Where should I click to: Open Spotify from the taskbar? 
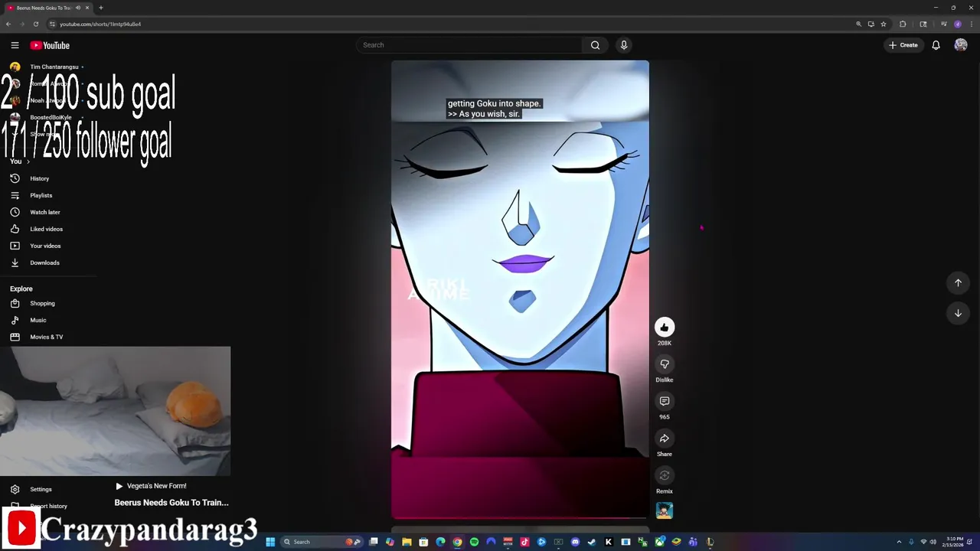(x=474, y=542)
